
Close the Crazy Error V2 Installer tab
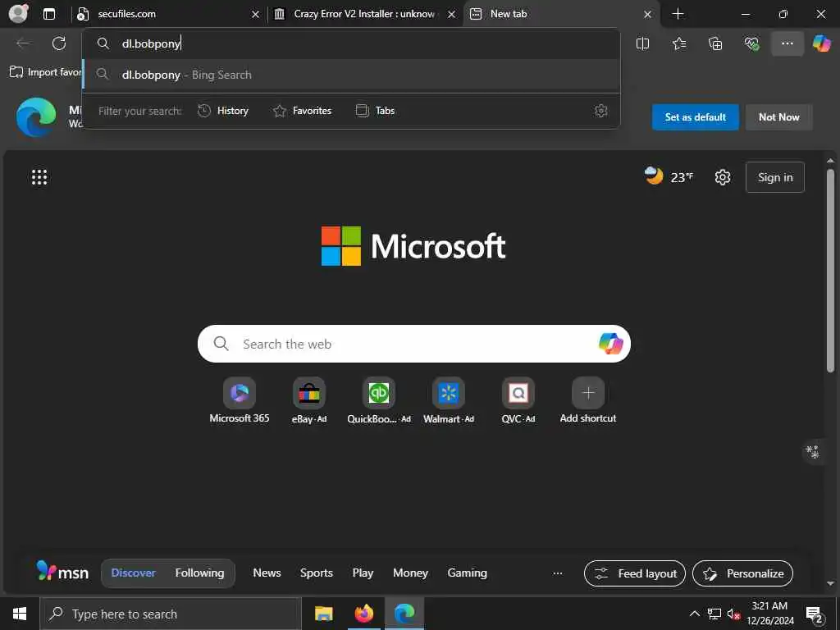click(x=452, y=15)
